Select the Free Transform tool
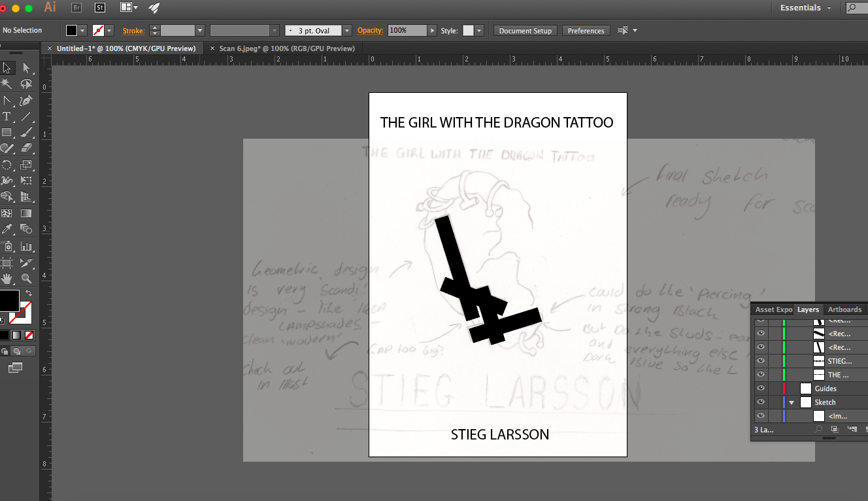Screen dimensions: 868x501 pos(26,181)
